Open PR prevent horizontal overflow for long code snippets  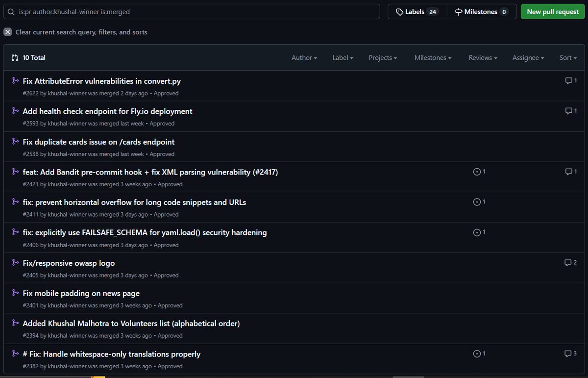tap(134, 202)
